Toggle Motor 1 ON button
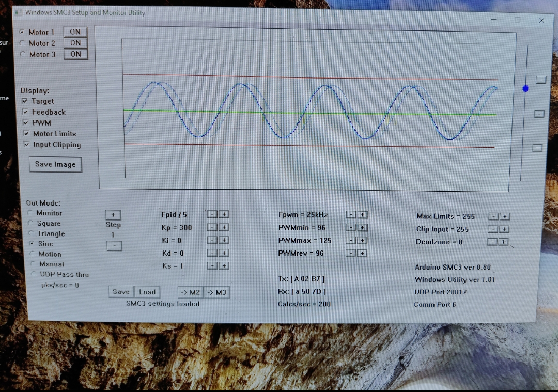This screenshot has height=392, width=558. pyautogui.click(x=75, y=32)
